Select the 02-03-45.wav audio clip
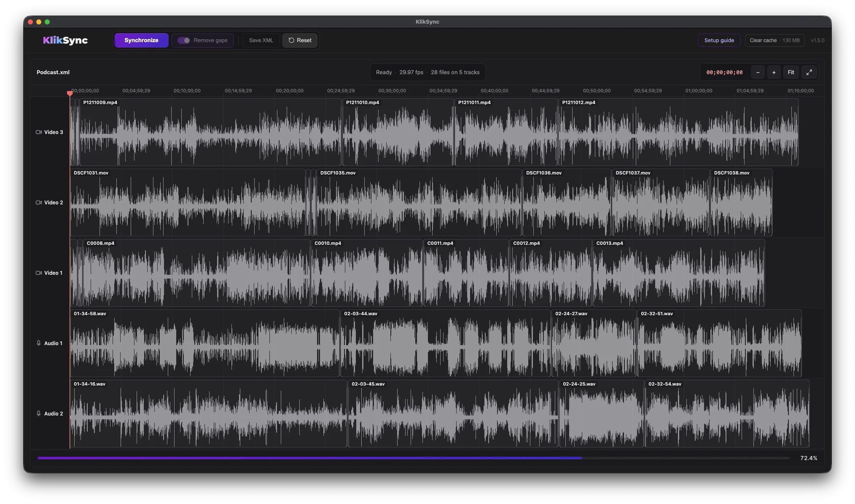The image size is (855, 504). (x=453, y=414)
